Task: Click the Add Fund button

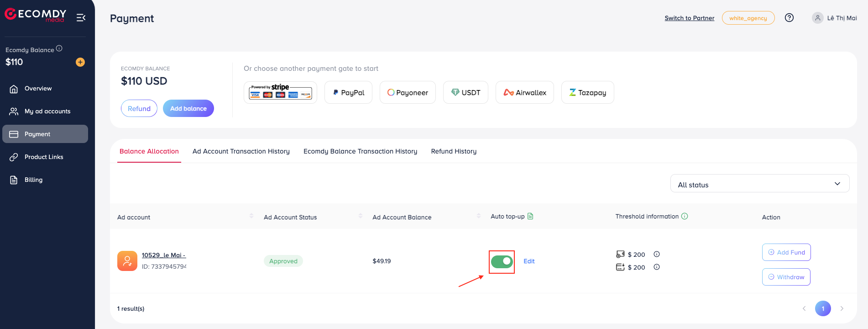Action: coord(786,252)
